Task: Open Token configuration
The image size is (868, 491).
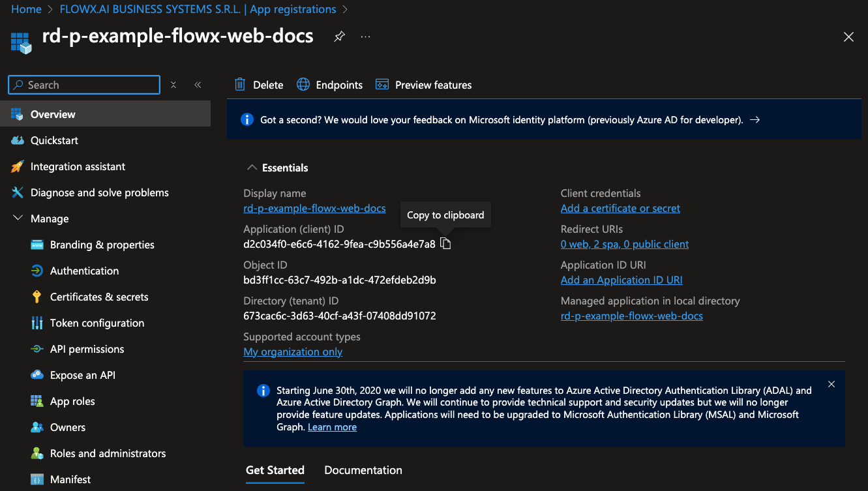Action: (x=97, y=323)
